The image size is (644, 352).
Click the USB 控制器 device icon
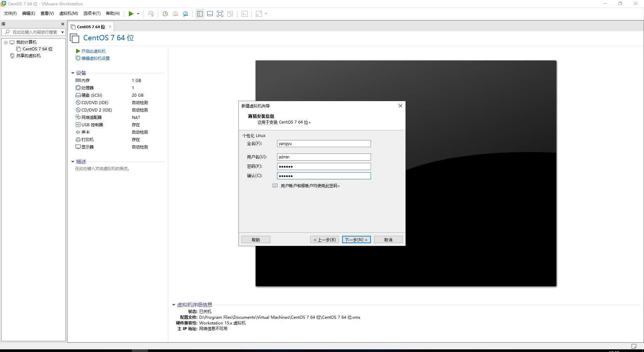[78, 125]
